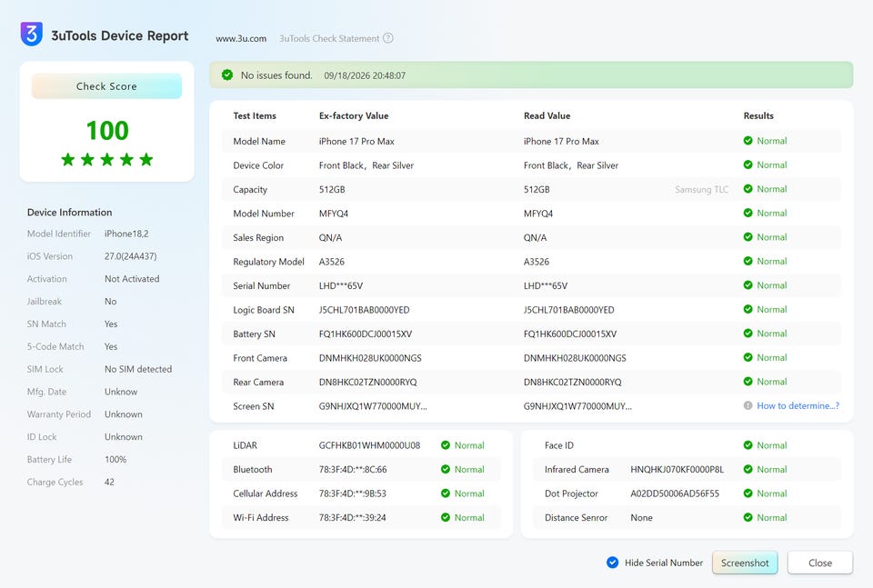The width and height of the screenshot is (873, 588).
Task: Uncheck the Hide Serial Number checkbox
Action: tap(612, 563)
